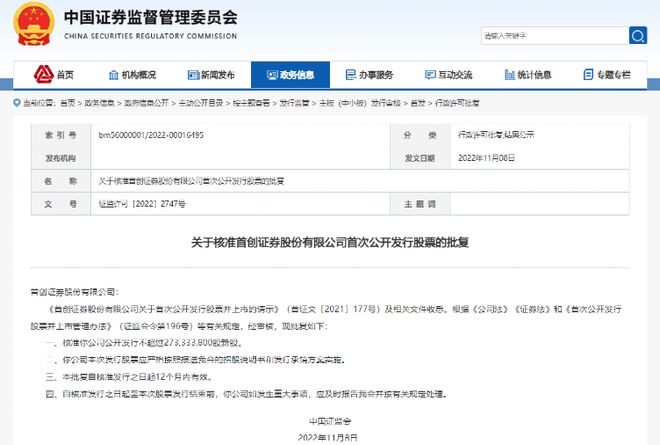Image resolution: width=660 pixels, height=445 pixels.
Task: Click the approval clause mentioning 273,333,800股
Action: (144, 343)
